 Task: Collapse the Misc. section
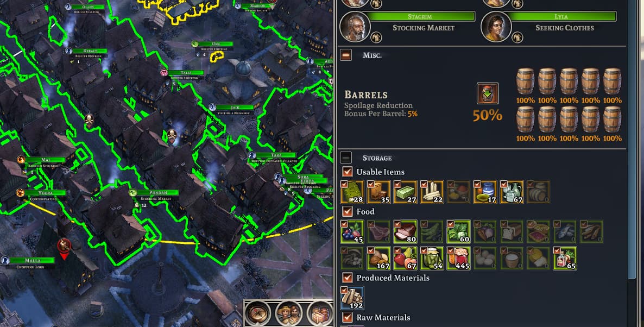tap(346, 55)
